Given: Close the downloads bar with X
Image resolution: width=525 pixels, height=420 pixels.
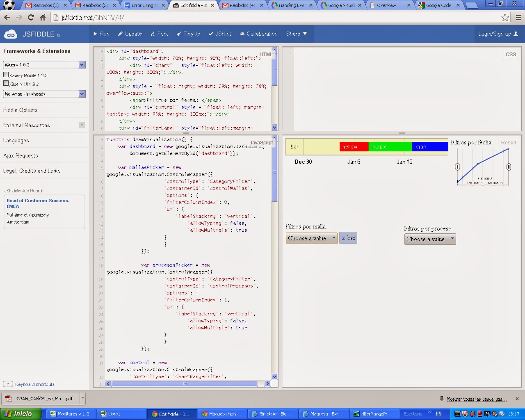Looking at the screenshot, I should coord(517,399).
